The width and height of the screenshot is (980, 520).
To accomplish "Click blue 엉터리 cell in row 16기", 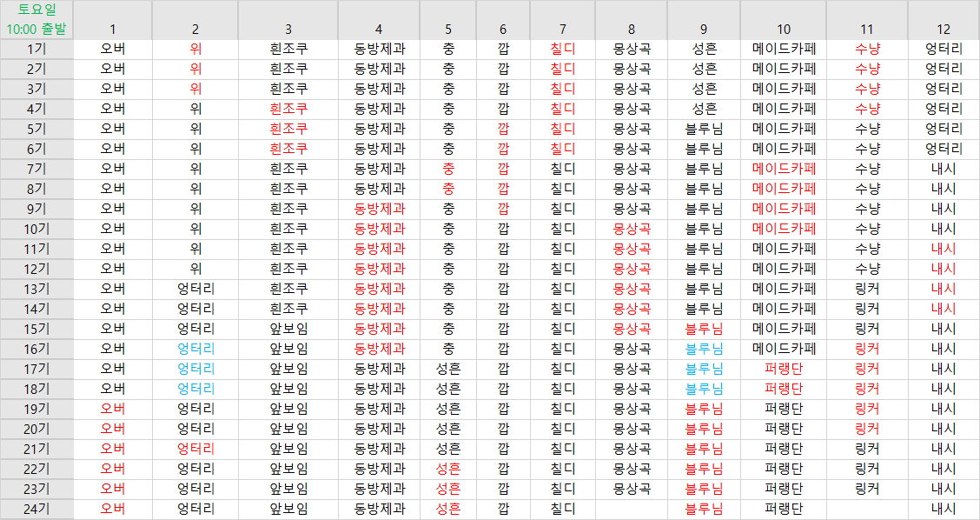I will [195, 349].
